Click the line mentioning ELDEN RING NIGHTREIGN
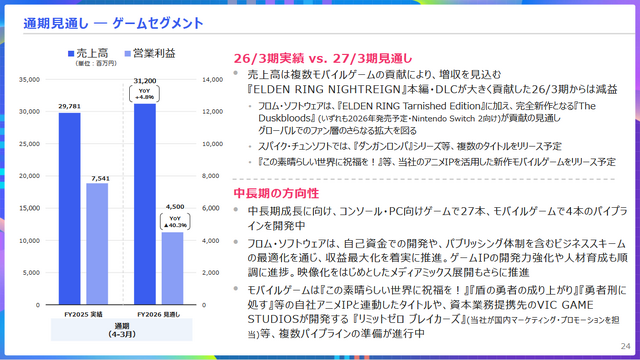 point(432,89)
